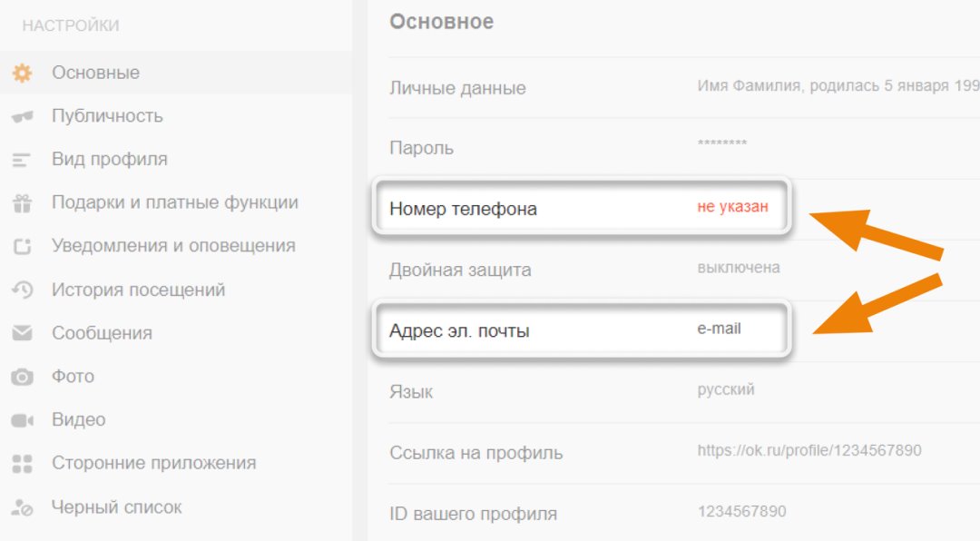This screenshot has width=980, height=541.
Task: Change the Язык setting from русский
Action: (x=726, y=390)
